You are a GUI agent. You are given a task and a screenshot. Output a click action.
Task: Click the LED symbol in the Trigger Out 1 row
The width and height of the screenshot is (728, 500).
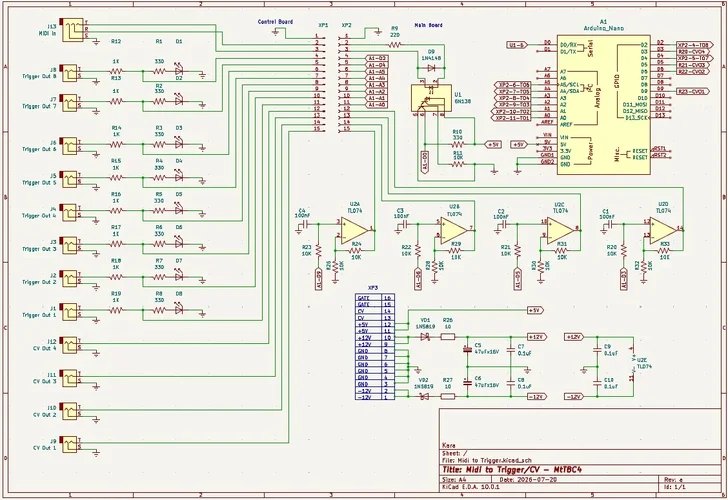pos(179,310)
